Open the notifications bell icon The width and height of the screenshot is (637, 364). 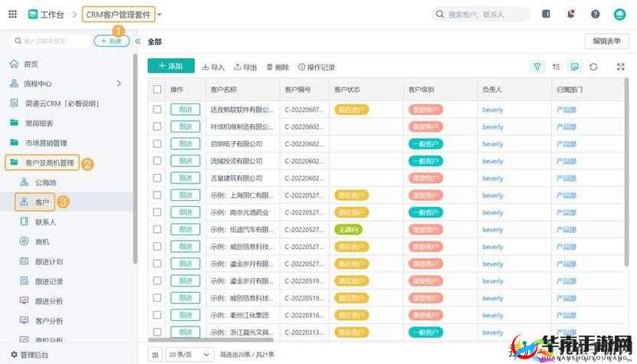pos(571,14)
